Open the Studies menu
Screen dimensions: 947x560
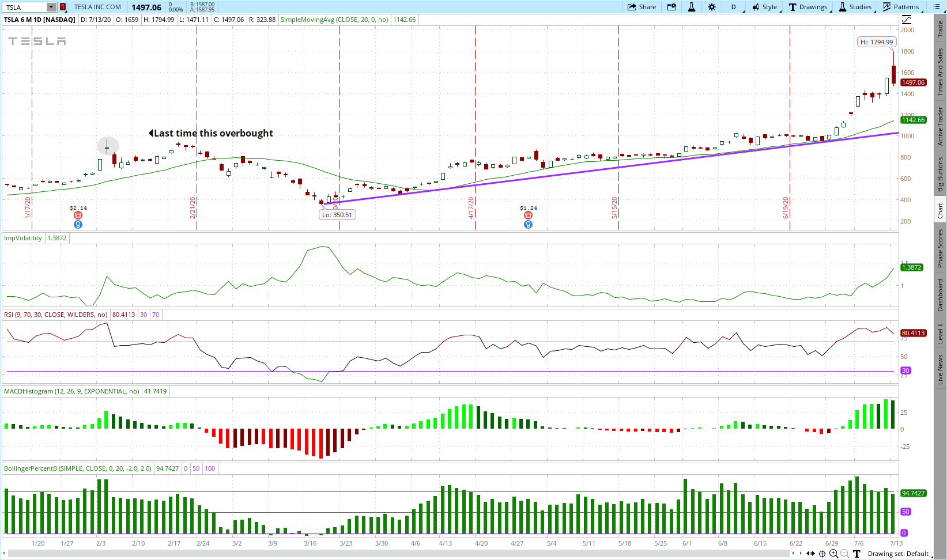click(x=855, y=7)
